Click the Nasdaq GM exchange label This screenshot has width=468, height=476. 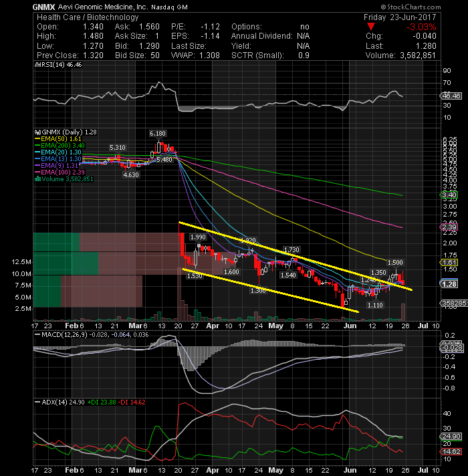(x=169, y=7)
